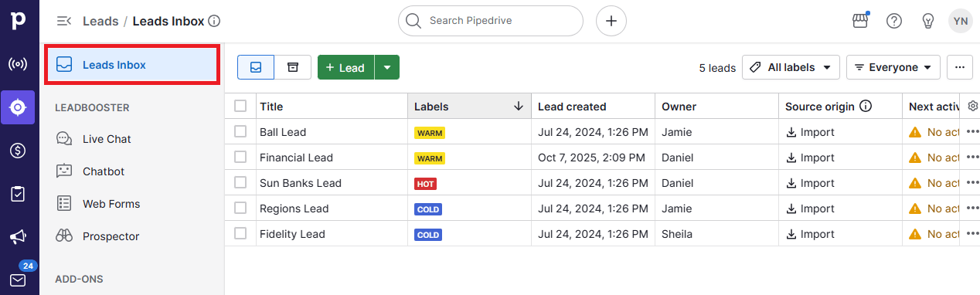Click owner Sheila in Fidelity Lead row
The width and height of the screenshot is (980, 295).
[x=677, y=234]
